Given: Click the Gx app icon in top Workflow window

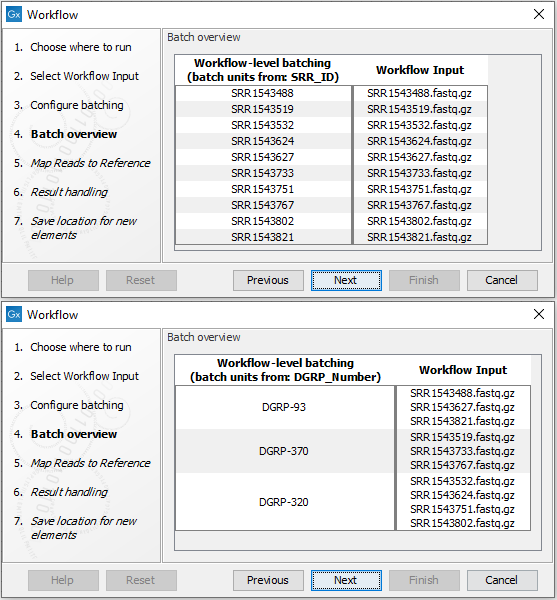Looking at the screenshot, I should [14, 15].
